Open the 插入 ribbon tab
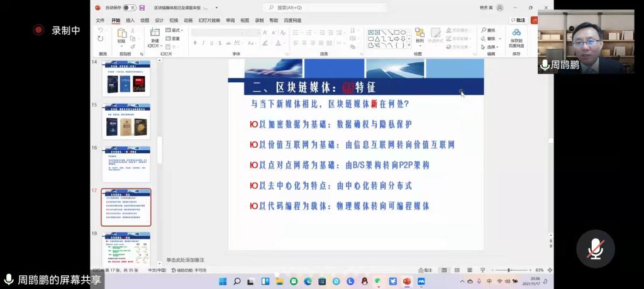This screenshot has width=644, height=289. point(130,20)
